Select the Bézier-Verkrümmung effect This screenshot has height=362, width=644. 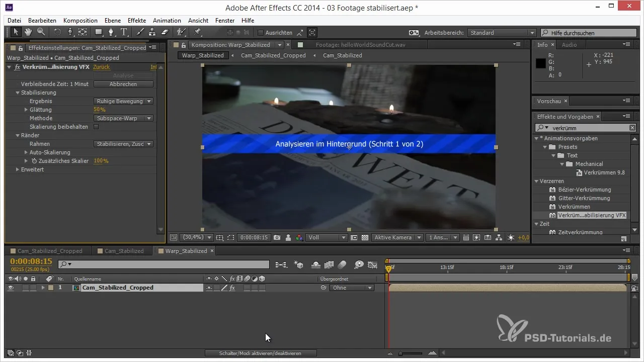click(584, 190)
